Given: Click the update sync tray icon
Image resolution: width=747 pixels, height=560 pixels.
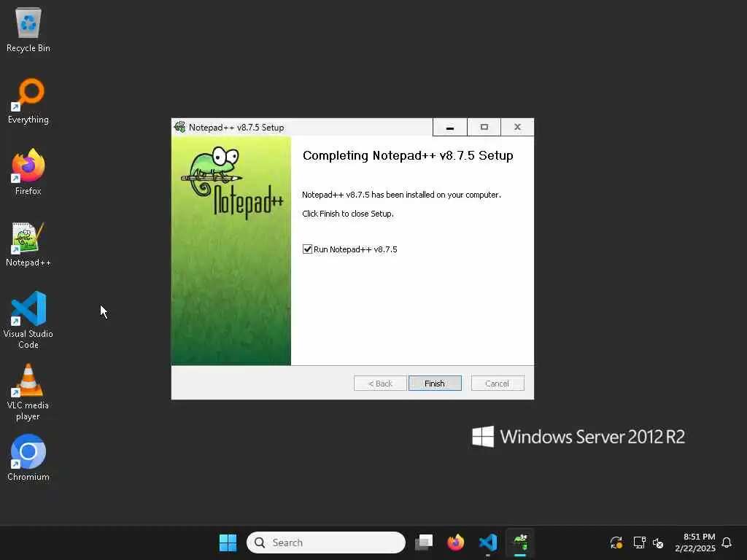Looking at the screenshot, I should (x=616, y=542).
